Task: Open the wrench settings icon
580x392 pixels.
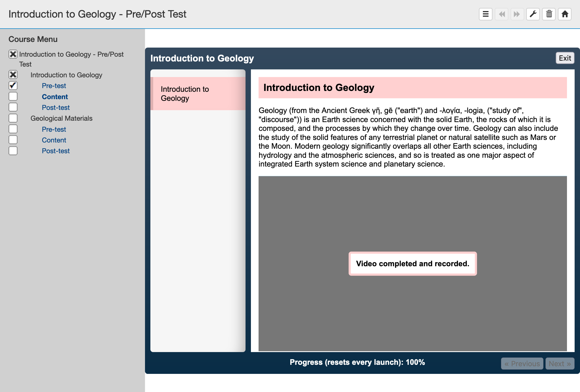Action: [x=533, y=14]
